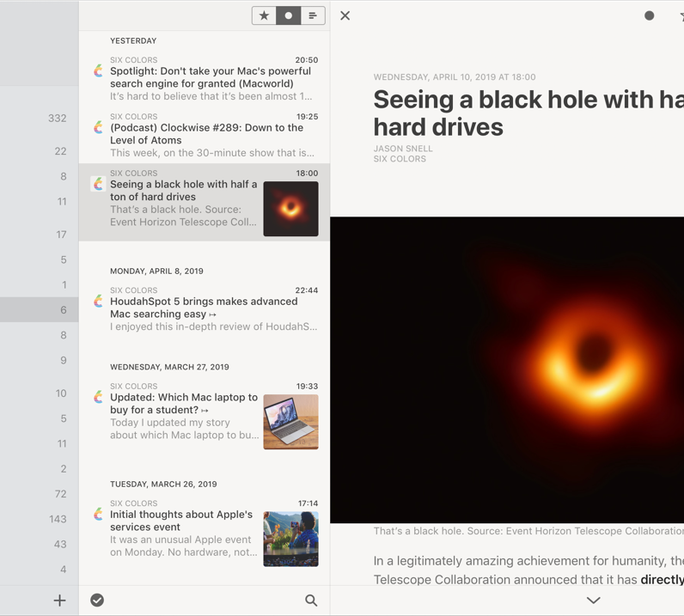The height and width of the screenshot is (616, 684).
Task: Select sidebar feed with 1 unread
Action: click(x=40, y=285)
